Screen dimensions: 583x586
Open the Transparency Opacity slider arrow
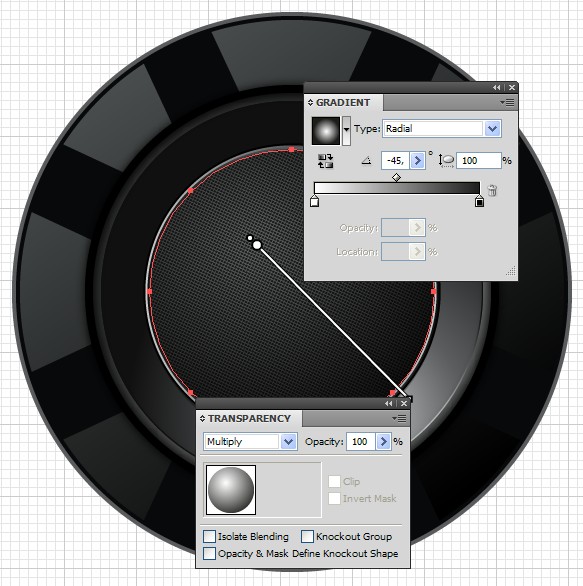click(383, 442)
